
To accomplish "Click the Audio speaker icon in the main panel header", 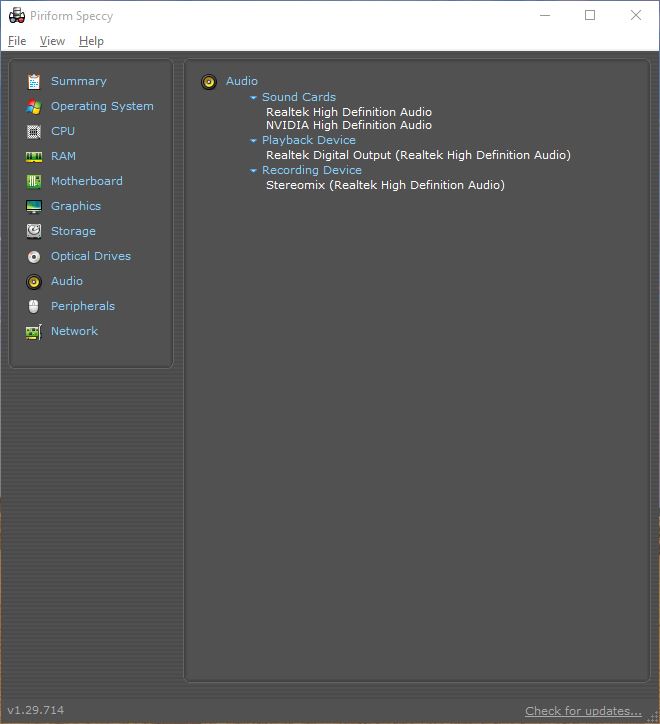I will [x=209, y=82].
